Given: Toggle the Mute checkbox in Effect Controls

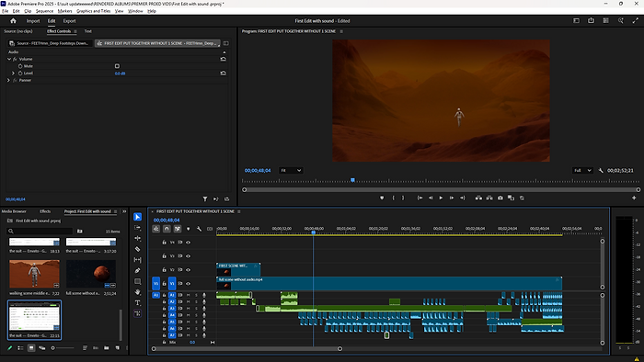Looking at the screenshot, I should 117,66.
